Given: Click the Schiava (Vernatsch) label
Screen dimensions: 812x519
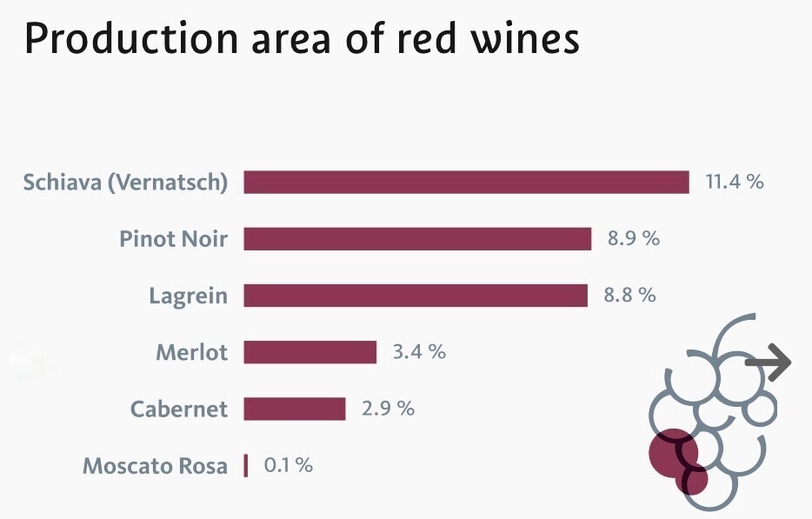Looking at the screenshot, I should 125,183.
